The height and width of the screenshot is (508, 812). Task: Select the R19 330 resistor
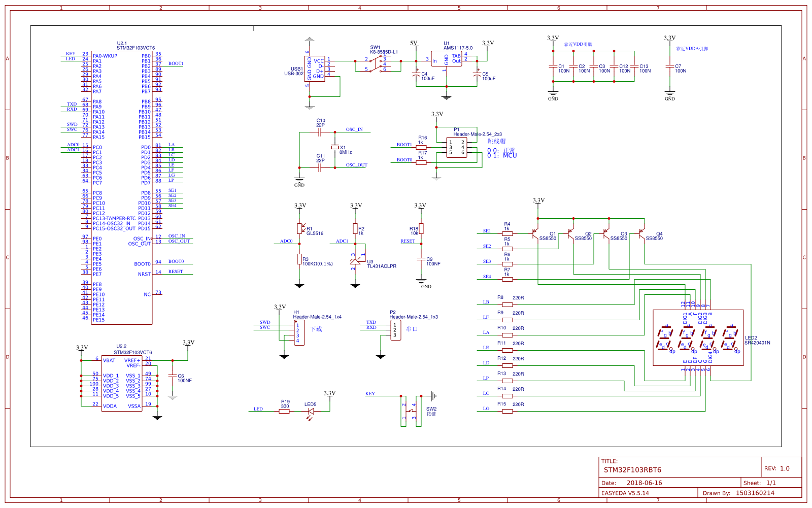(284, 412)
